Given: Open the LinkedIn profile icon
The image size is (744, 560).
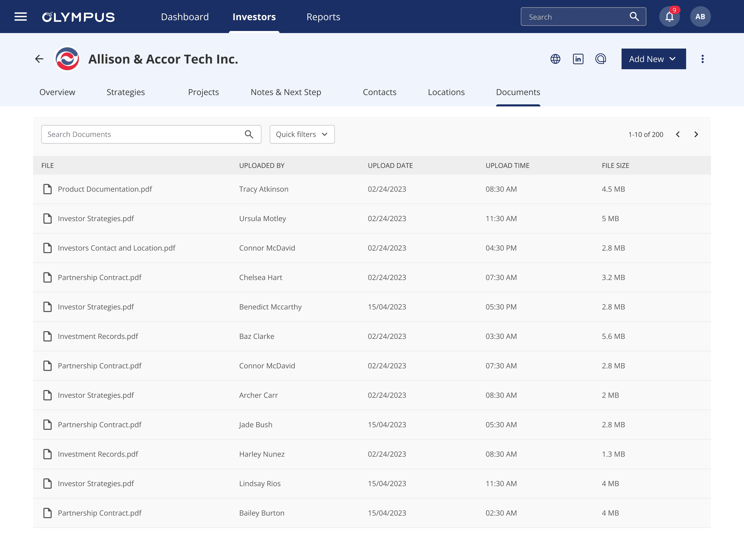Looking at the screenshot, I should pyautogui.click(x=578, y=59).
